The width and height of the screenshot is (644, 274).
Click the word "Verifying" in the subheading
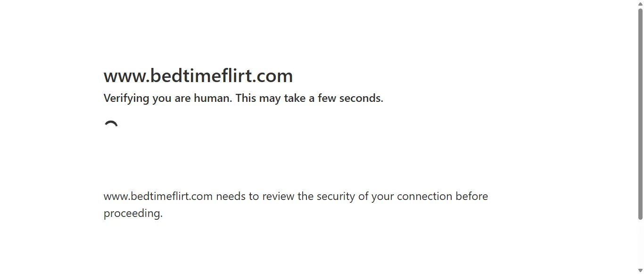[x=126, y=98]
